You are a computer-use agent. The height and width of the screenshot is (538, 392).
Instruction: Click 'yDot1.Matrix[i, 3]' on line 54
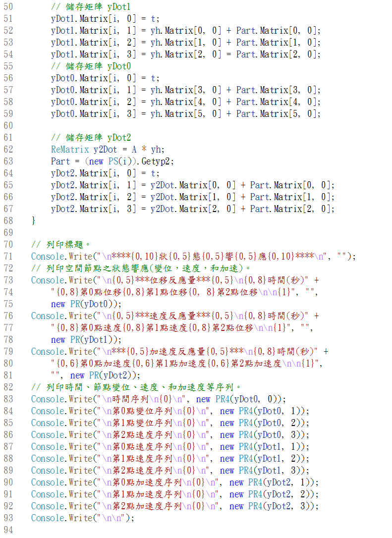tap(93, 54)
